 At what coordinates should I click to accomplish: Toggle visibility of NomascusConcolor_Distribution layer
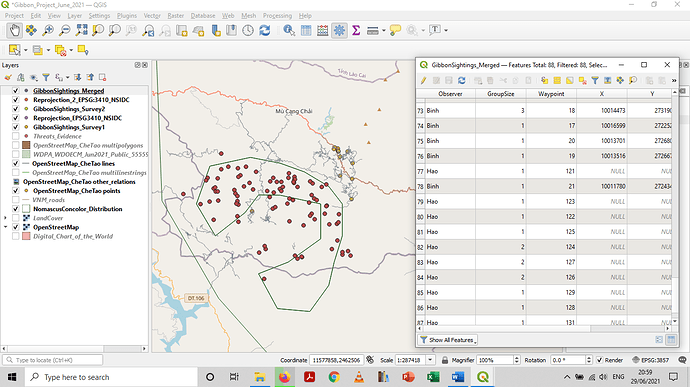pos(15,209)
